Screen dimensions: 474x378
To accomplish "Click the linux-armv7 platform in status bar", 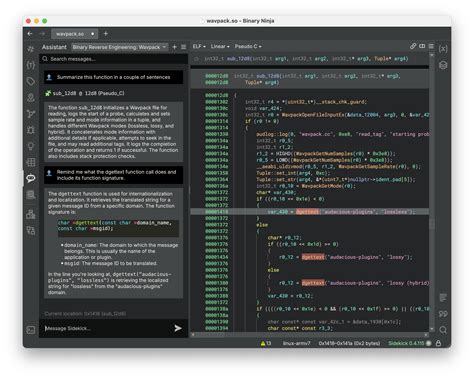I will (x=296, y=343).
